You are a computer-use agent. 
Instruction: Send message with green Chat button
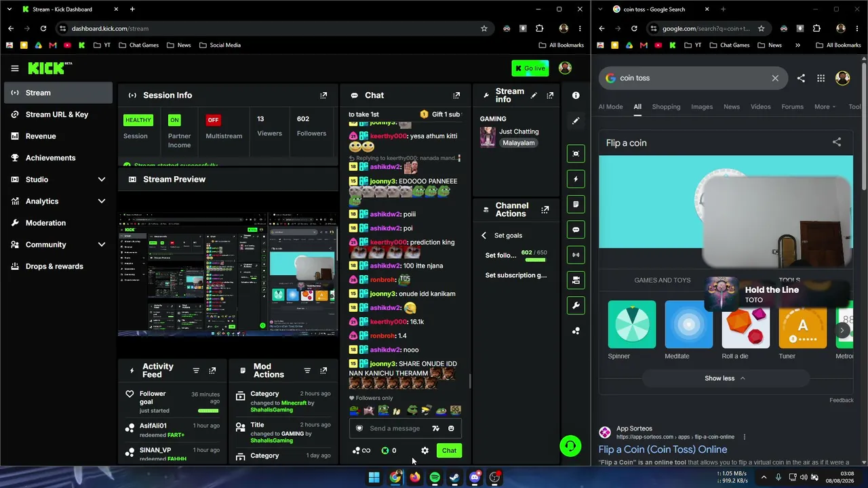point(449,451)
